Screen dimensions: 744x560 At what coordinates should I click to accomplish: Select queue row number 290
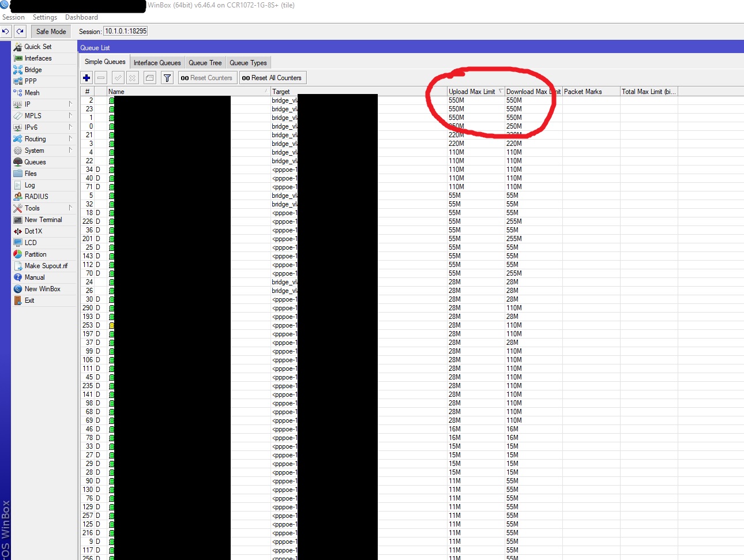click(412, 308)
